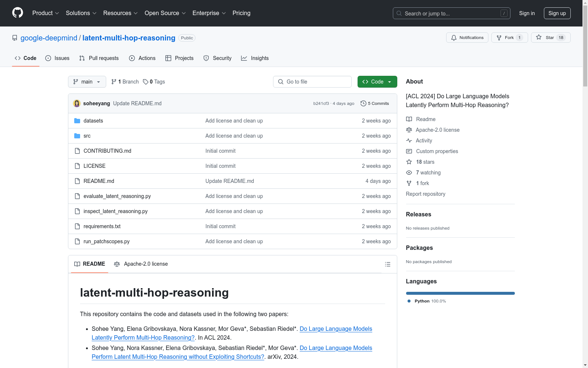
Task: Click the CONTRIBUTING.md file icon
Action: point(77,151)
